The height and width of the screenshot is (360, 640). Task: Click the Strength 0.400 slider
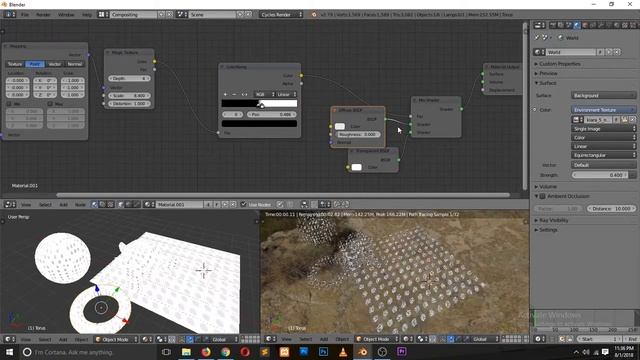point(600,175)
